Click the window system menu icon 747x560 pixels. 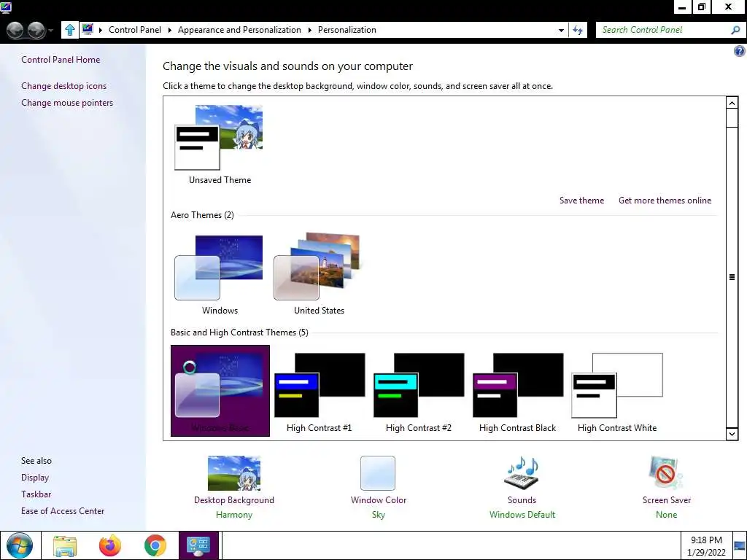tap(6, 7)
